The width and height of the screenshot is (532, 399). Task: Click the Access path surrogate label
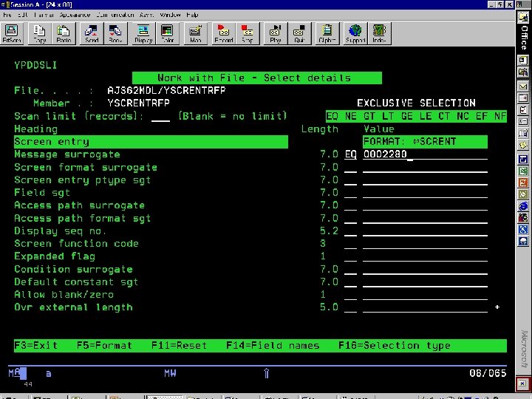[x=80, y=205]
